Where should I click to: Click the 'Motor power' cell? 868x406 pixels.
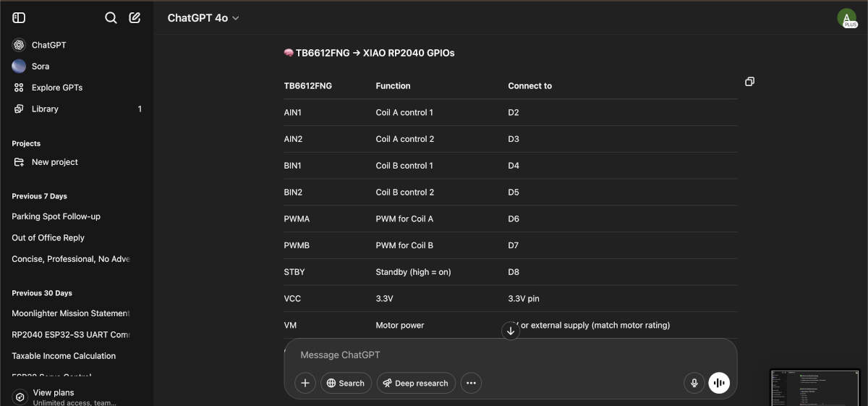coord(400,325)
